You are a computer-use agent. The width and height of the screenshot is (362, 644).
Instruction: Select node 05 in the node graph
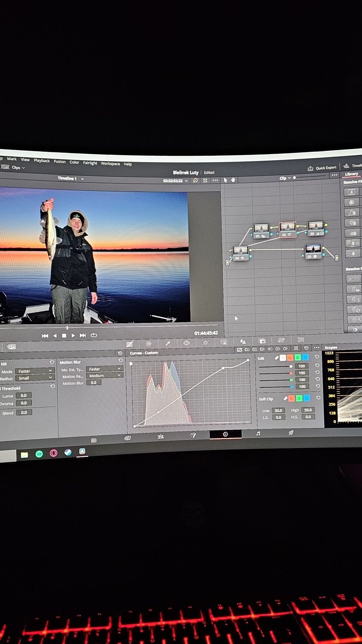(x=313, y=251)
